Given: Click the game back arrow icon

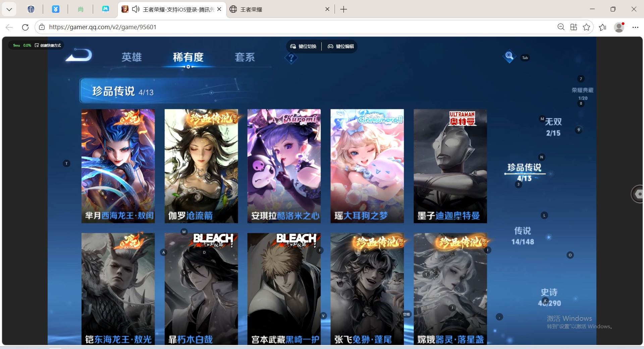Looking at the screenshot, I should (79, 55).
